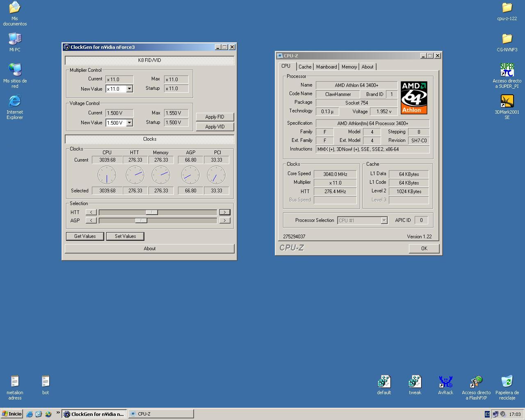The image size is (525, 420).
Task: Switch to Mainboard tab
Action: [326, 66]
